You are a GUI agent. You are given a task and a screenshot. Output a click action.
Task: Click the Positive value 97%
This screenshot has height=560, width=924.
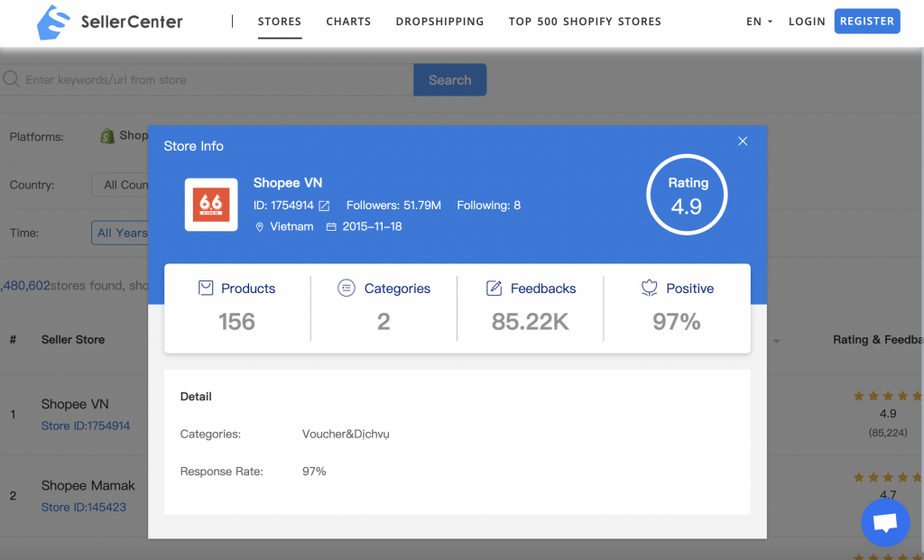coord(677,322)
